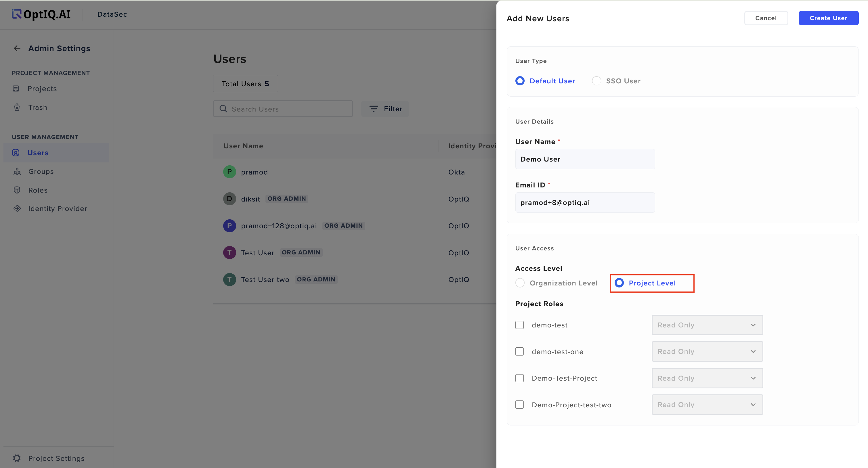Click pramod's green avatar

click(230, 172)
